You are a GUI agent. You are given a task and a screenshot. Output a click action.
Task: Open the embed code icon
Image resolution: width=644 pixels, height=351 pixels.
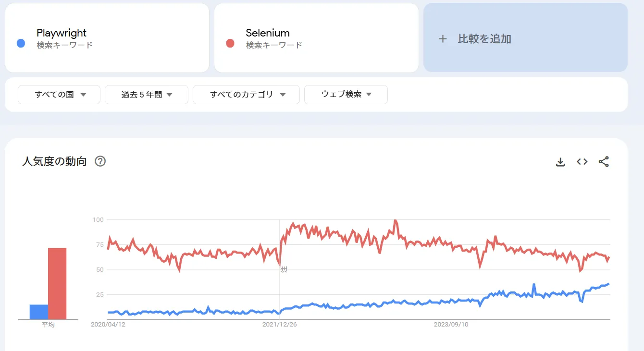point(582,162)
